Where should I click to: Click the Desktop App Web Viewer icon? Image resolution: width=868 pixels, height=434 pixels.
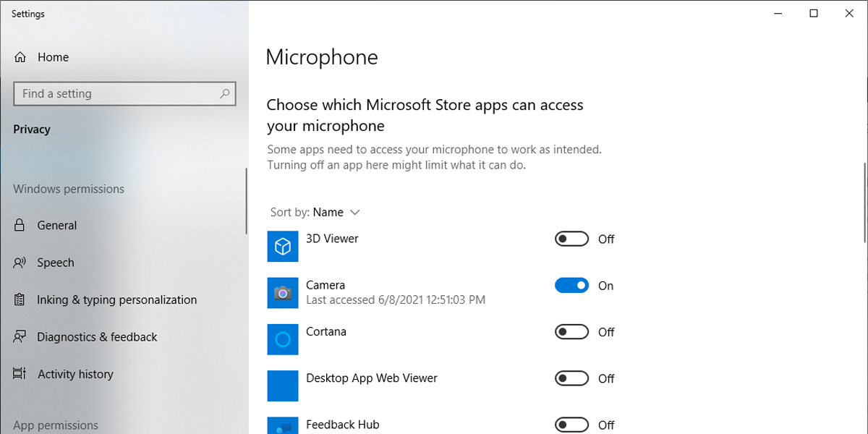[x=283, y=386]
